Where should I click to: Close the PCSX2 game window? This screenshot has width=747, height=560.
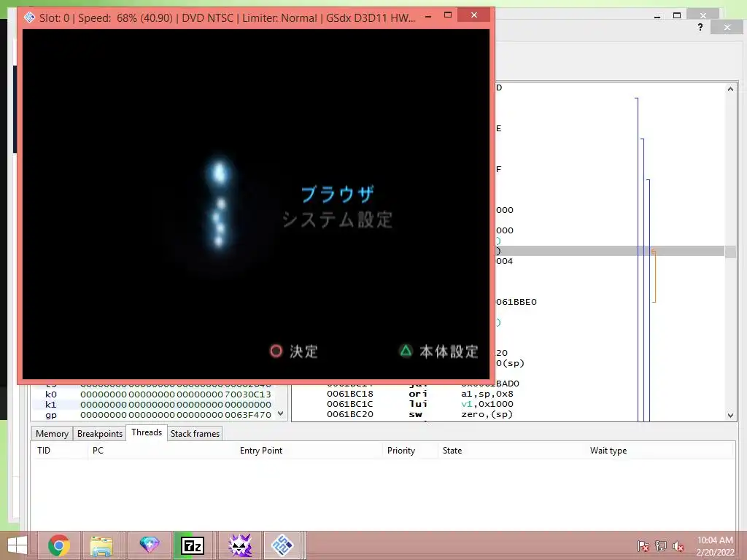tap(474, 15)
